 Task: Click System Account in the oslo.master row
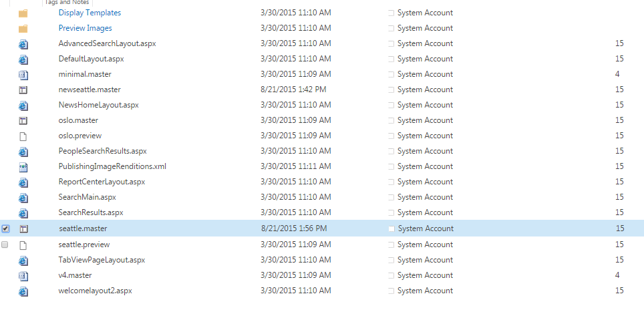[425, 120]
